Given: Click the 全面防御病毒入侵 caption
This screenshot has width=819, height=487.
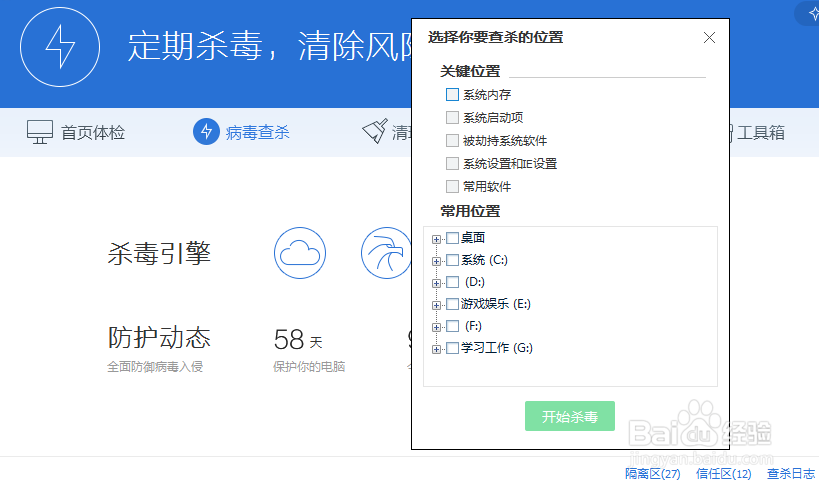Looking at the screenshot, I should [x=155, y=367].
